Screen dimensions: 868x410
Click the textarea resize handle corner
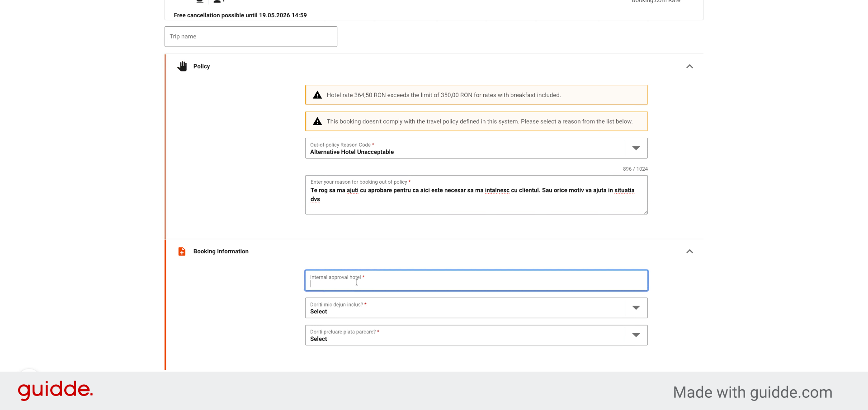click(645, 212)
